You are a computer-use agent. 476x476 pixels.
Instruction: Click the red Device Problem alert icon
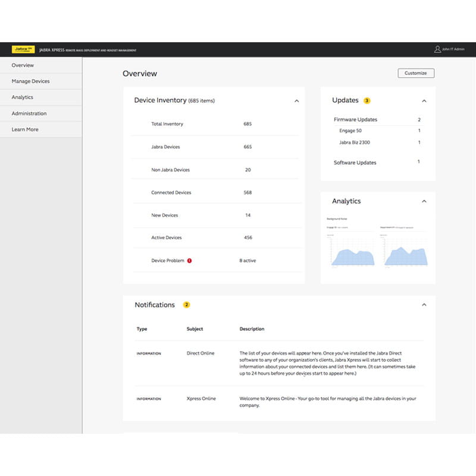(x=189, y=261)
